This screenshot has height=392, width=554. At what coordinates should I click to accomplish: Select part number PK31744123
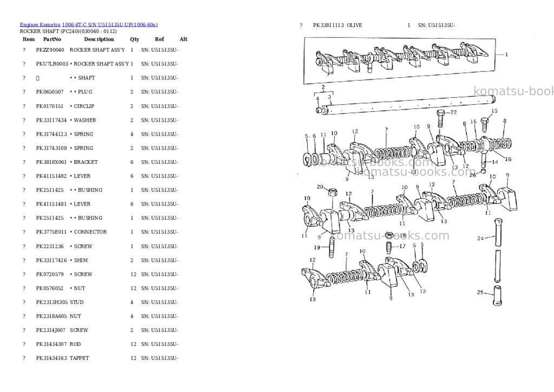tap(51, 134)
